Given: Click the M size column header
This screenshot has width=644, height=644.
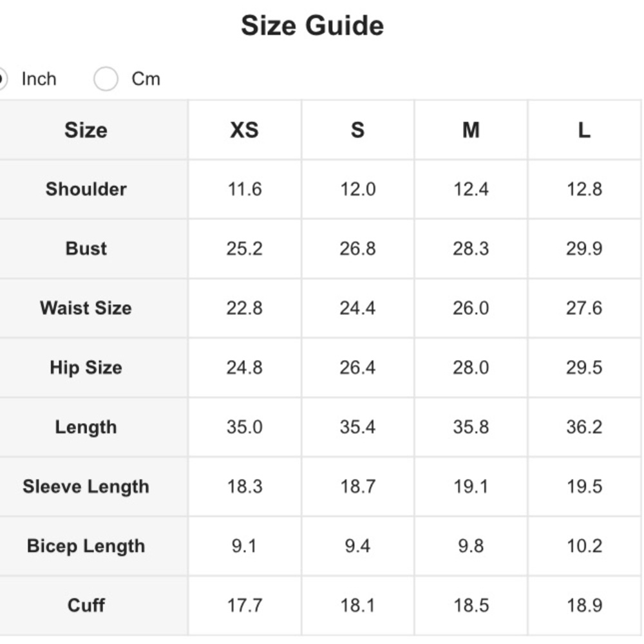Looking at the screenshot, I should 471,130.
